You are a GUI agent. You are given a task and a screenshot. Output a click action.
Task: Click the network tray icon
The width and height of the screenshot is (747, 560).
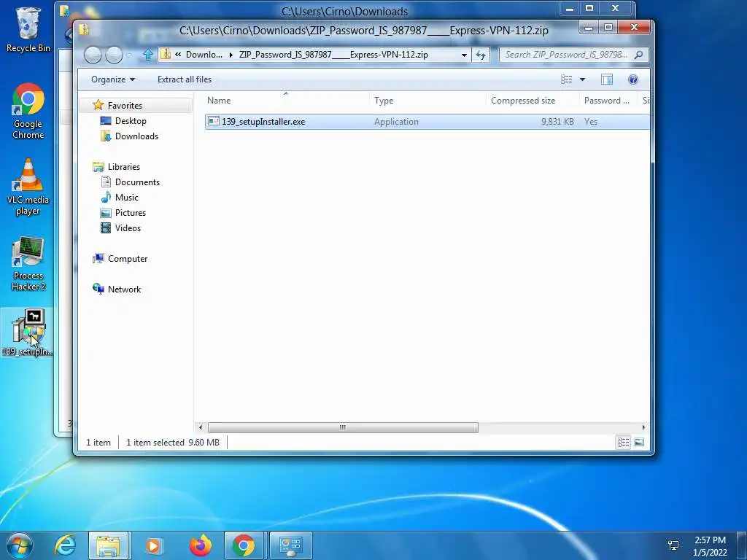pos(673,545)
